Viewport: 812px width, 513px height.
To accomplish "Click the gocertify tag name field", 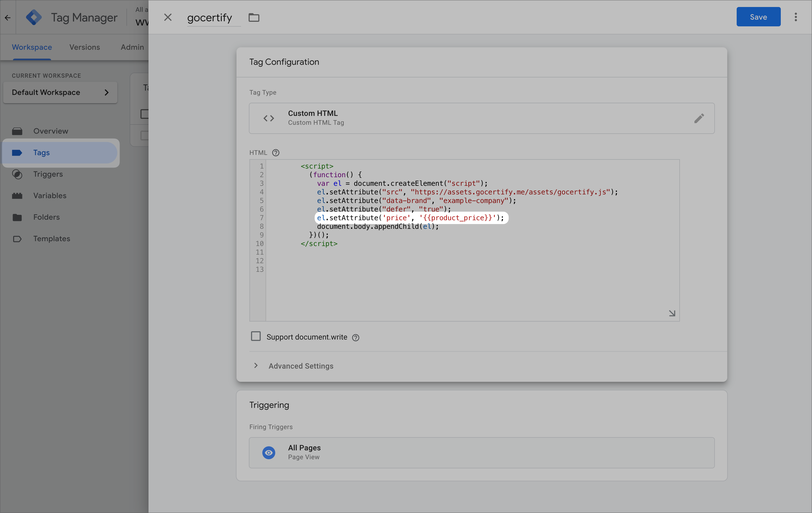I will (210, 17).
